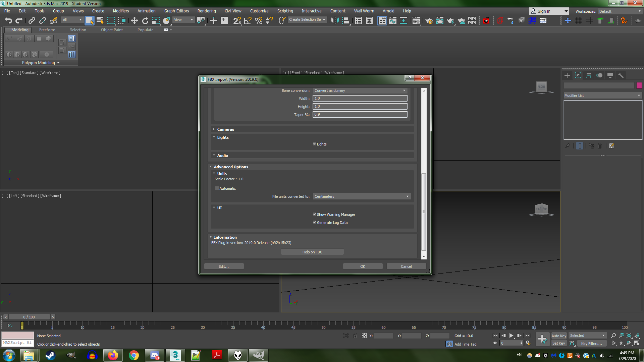644x362 pixels.
Task: Click the Render Setup teapot icon
Action: tap(429, 20)
